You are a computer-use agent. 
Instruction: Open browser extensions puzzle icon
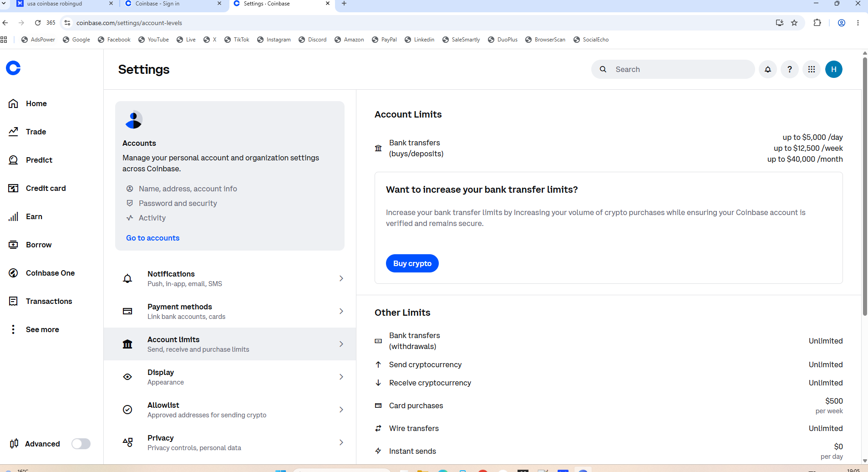point(817,23)
